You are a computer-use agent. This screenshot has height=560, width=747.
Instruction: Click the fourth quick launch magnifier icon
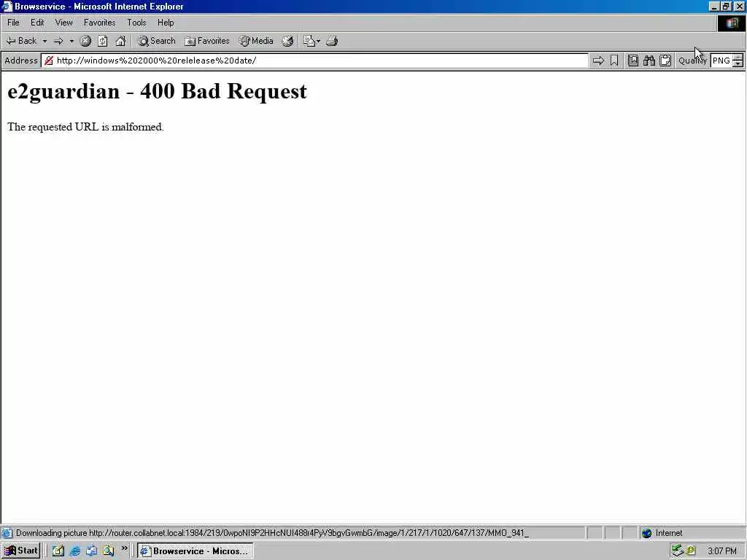[108, 551]
